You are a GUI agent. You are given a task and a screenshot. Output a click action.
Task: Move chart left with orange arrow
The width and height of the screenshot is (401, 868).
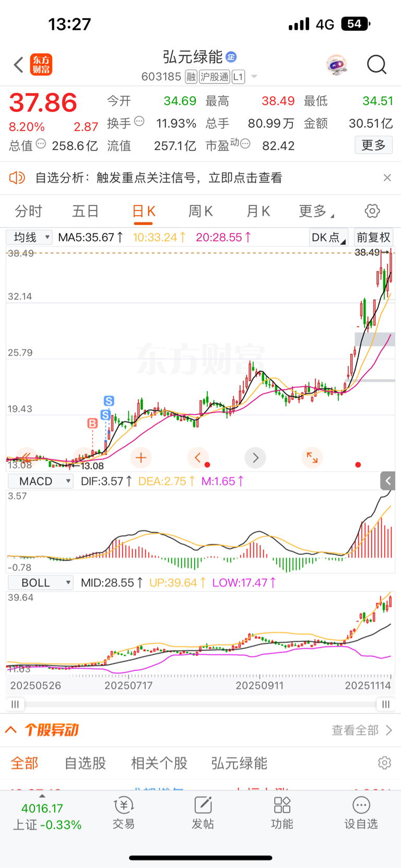click(198, 458)
